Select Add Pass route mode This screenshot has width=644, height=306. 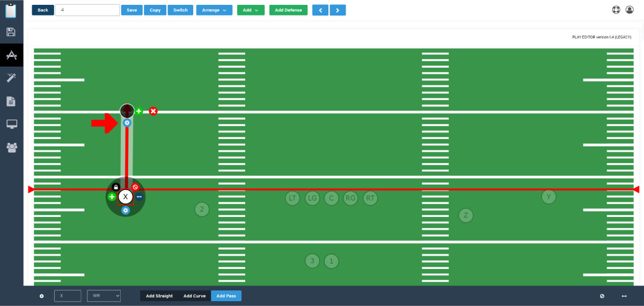tap(226, 296)
